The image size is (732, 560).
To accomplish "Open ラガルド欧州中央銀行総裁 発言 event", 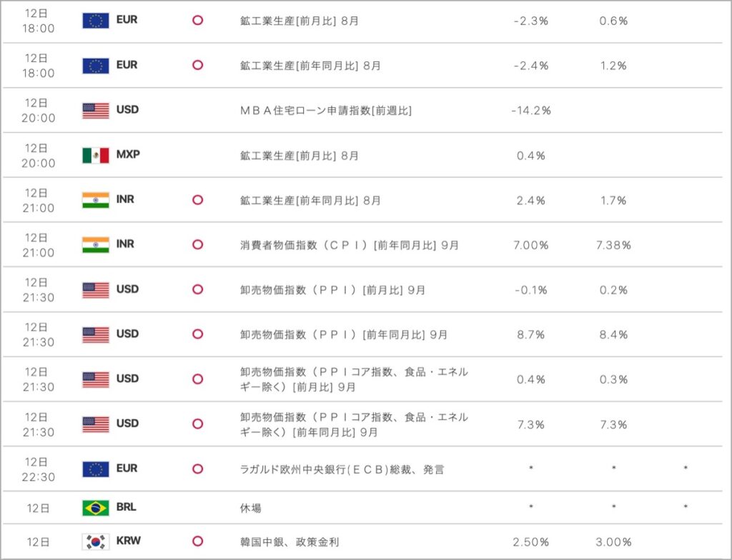I will 342,469.
